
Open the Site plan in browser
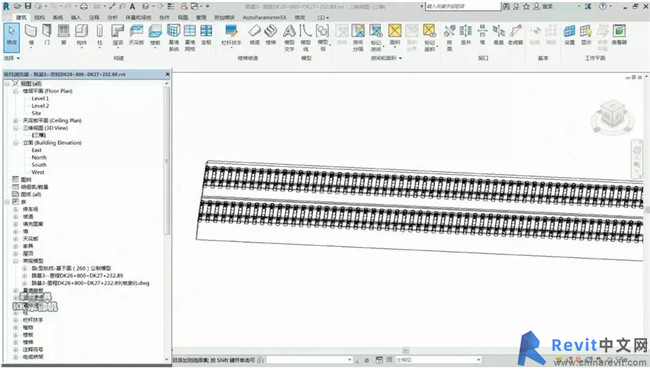pyautogui.click(x=36, y=113)
